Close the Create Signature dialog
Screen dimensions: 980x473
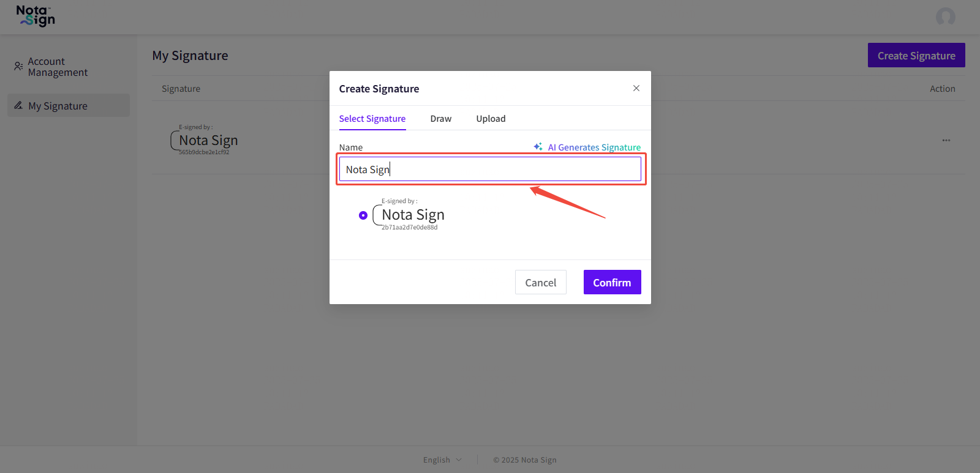pyautogui.click(x=636, y=88)
